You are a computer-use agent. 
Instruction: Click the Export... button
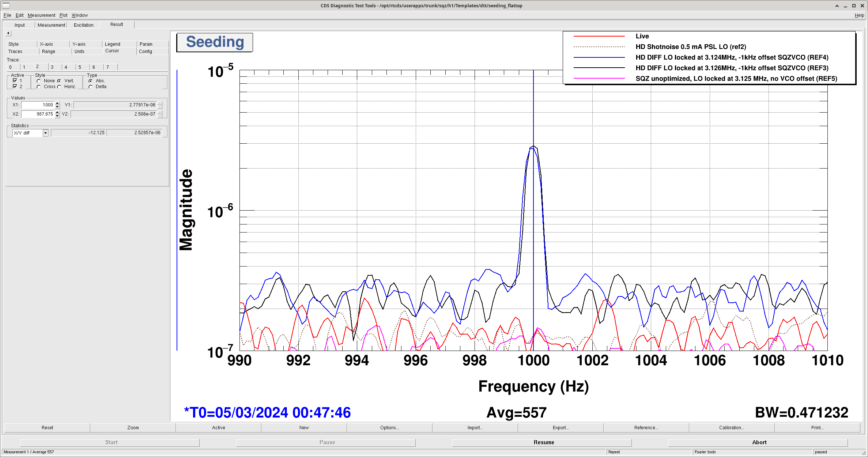(x=560, y=427)
